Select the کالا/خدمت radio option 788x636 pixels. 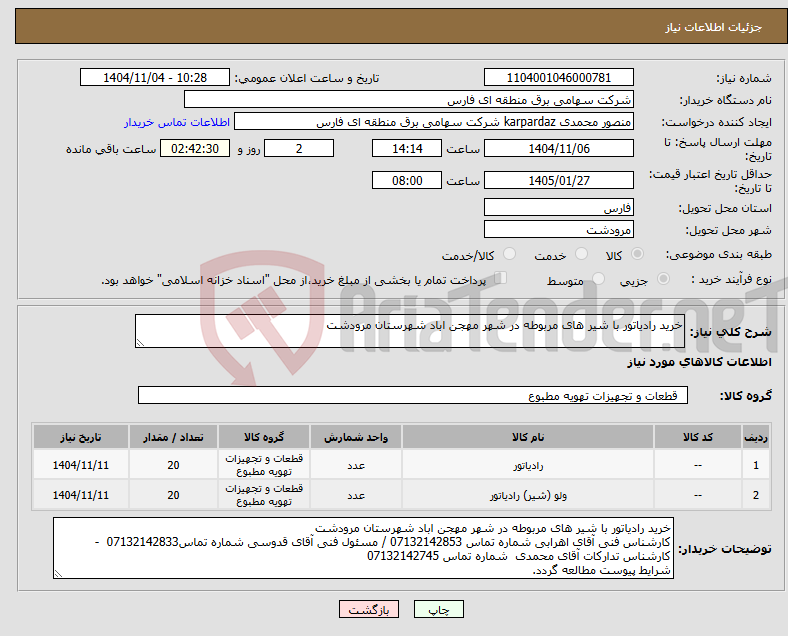point(510,254)
